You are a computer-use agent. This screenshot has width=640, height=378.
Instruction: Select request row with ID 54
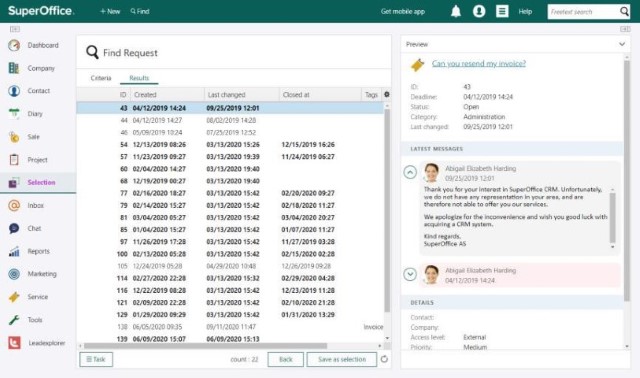tap(230, 145)
